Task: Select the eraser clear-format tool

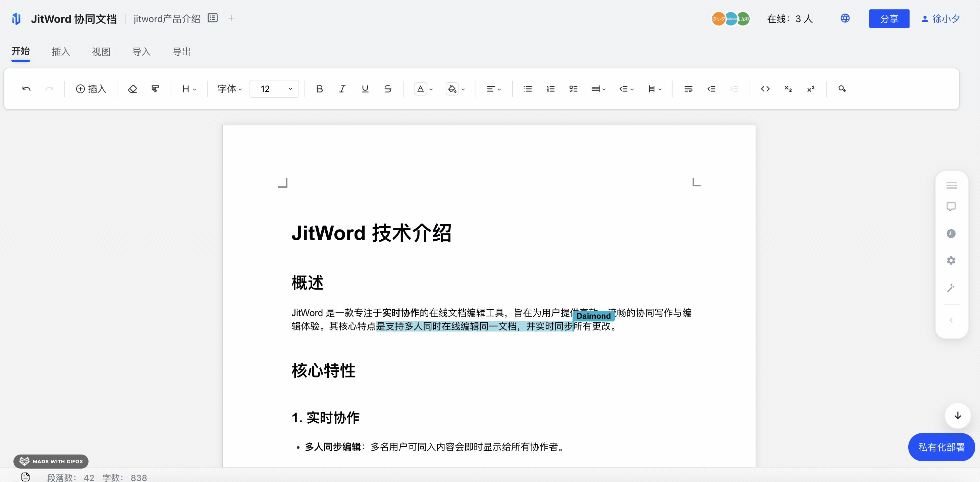Action: pyautogui.click(x=132, y=89)
